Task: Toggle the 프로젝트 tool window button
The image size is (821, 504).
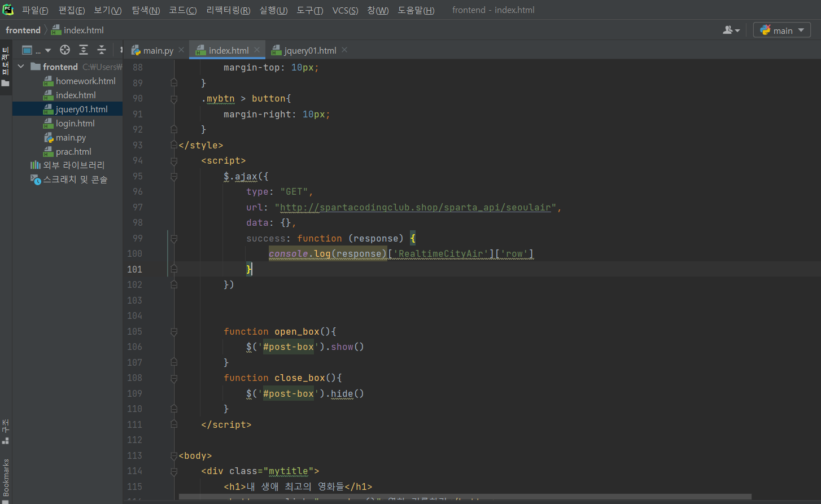Action: (6, 67)
